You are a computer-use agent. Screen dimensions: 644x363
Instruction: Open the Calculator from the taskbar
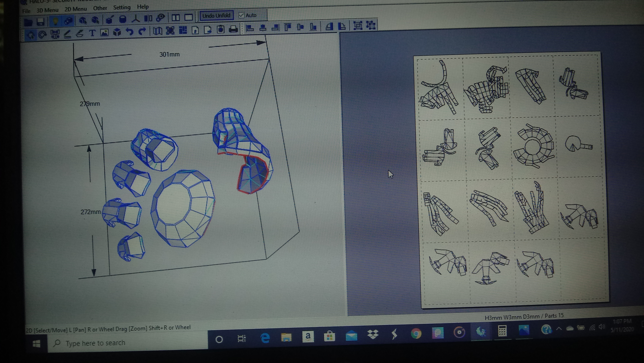[502, 331]
